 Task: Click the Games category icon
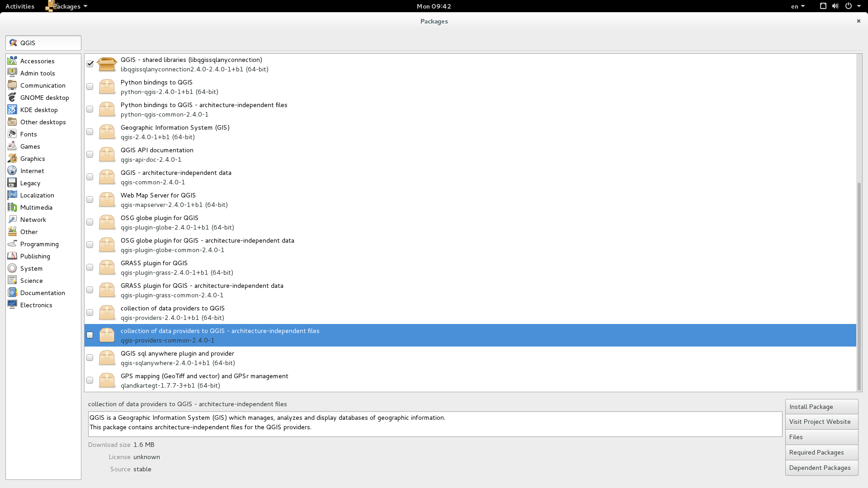pos(12,146)
